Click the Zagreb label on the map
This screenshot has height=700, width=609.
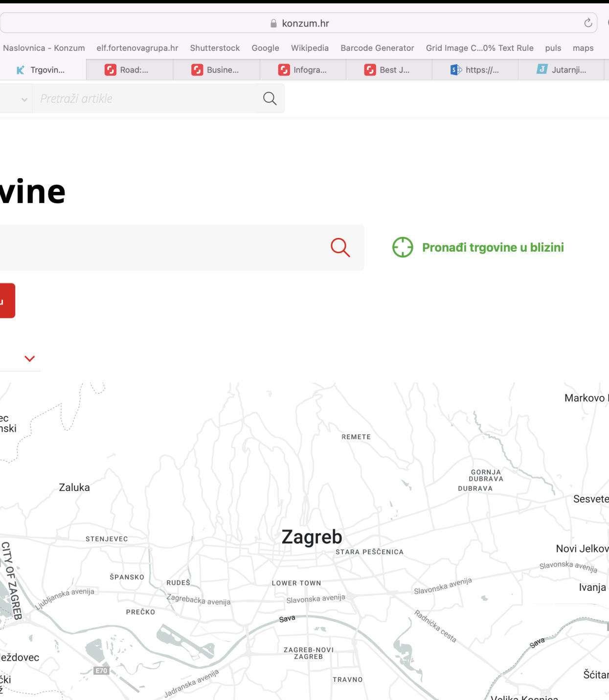(312, 537)
